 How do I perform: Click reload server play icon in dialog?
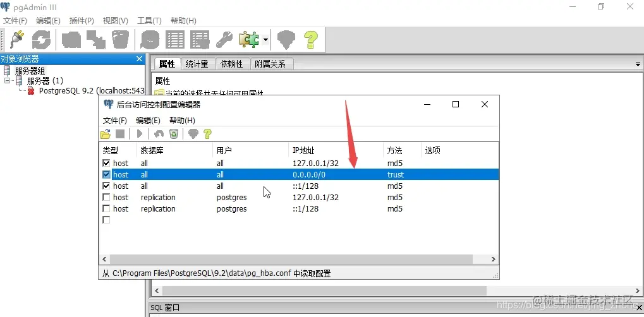pos(140,133)
